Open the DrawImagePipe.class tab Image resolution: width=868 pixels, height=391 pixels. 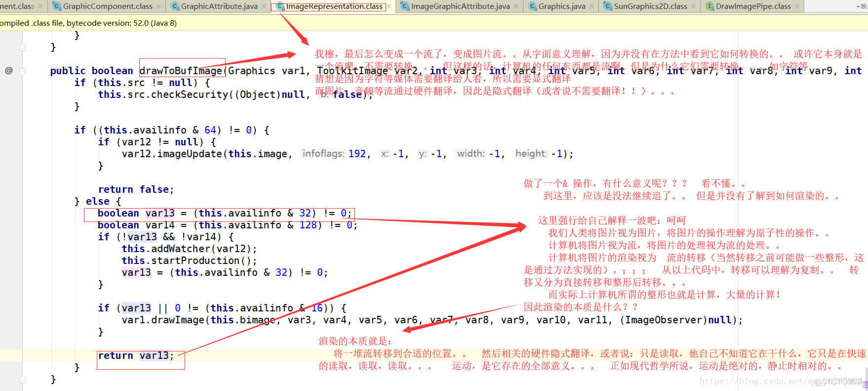(x=752, y=6)
